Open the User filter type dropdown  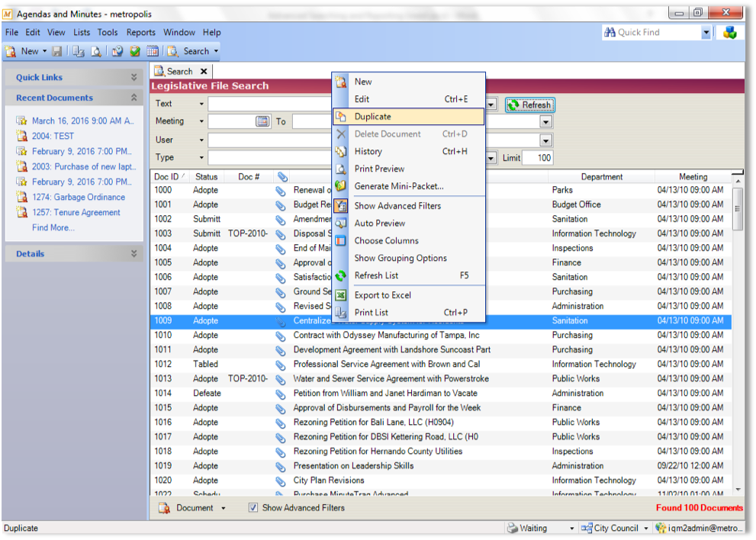click(x=201, y=140)
